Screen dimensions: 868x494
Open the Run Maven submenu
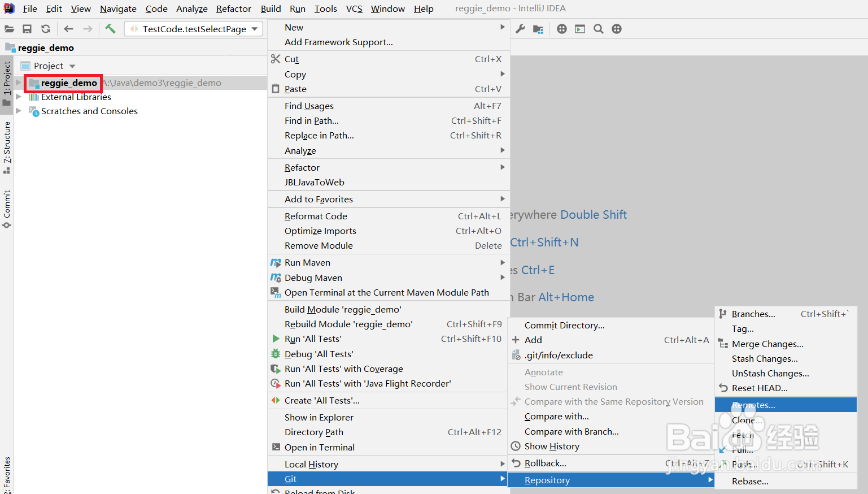click(x=389, y=262)
